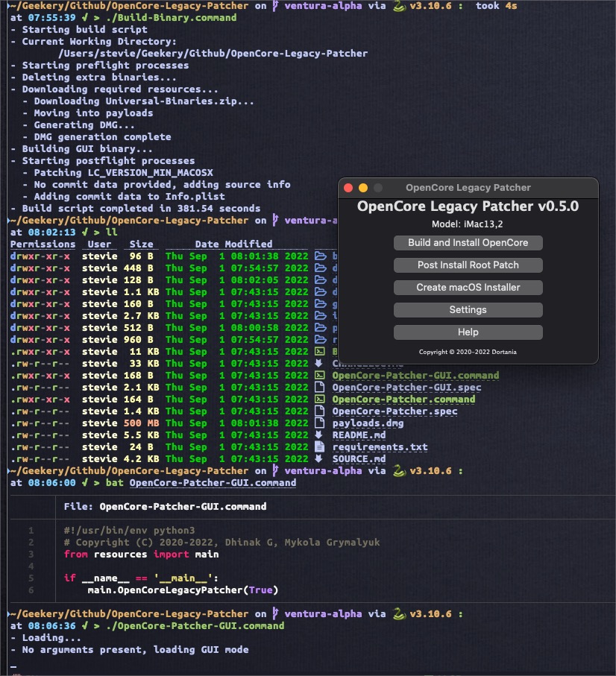Click the git branch icon in the 'took 4s' prompt
Screen dimensions: 616x676
coord(275,6)
